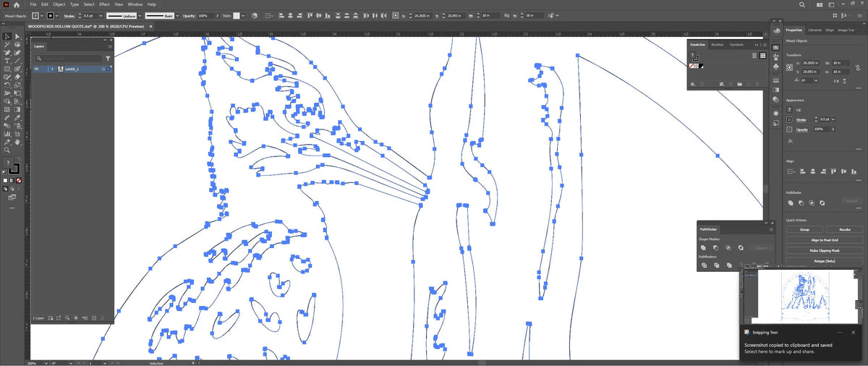
Task: Click Align to Pixel Grid button
Action: (x=825, y=239)
